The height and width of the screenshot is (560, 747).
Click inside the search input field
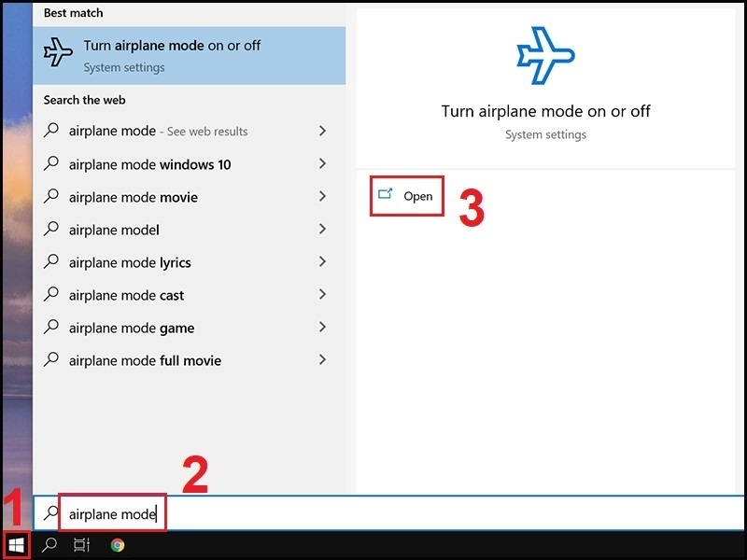click(112, 512)
